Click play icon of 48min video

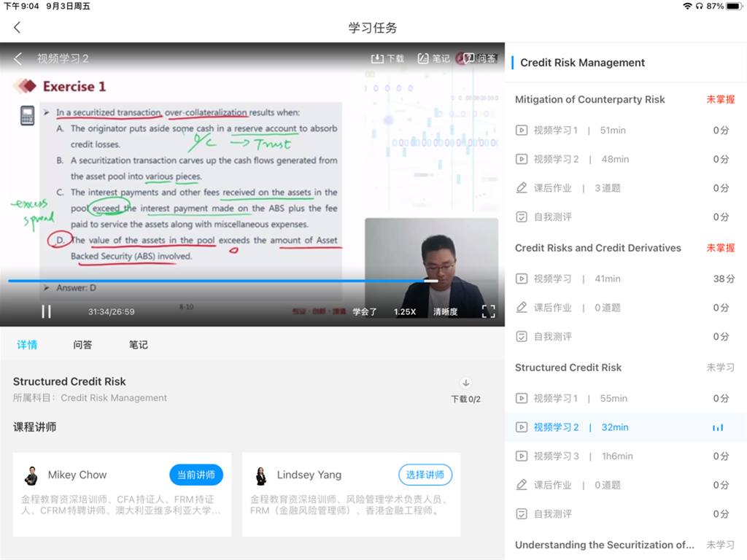[522, 159]
